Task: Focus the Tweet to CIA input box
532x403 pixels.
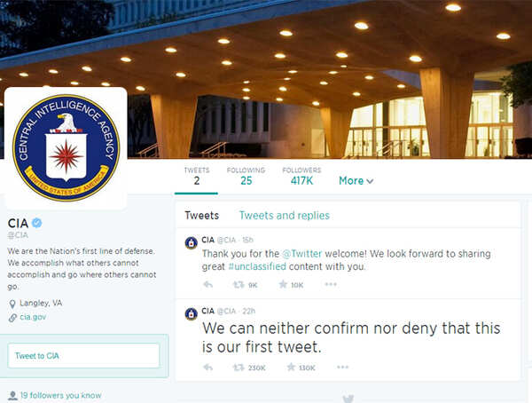Action: point(83,355)
